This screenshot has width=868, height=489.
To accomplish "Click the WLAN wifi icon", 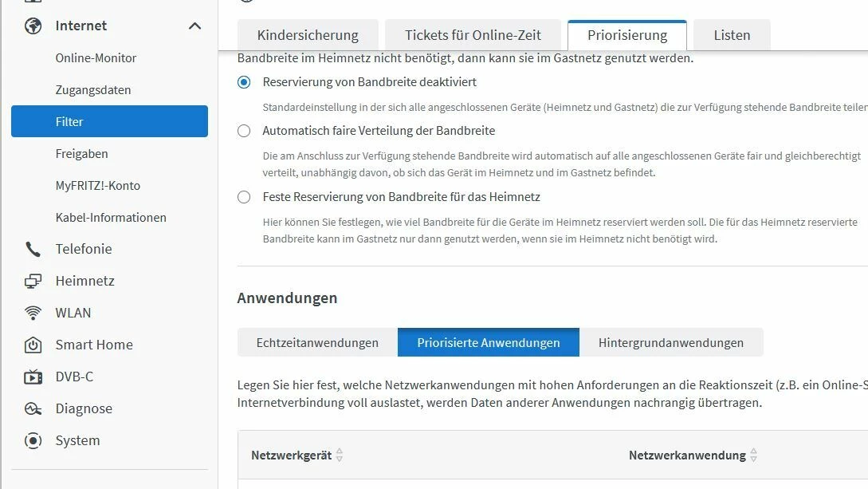I will [x=33, y=313].
